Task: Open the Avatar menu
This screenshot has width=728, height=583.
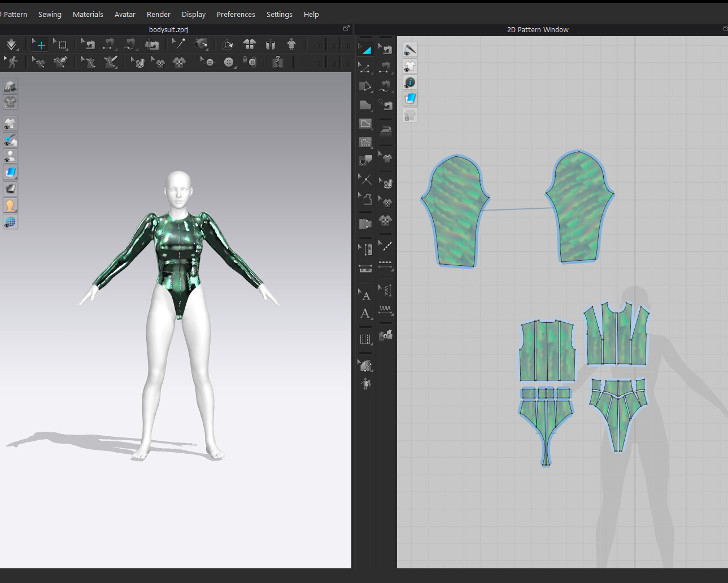Action: coord(125,14)
